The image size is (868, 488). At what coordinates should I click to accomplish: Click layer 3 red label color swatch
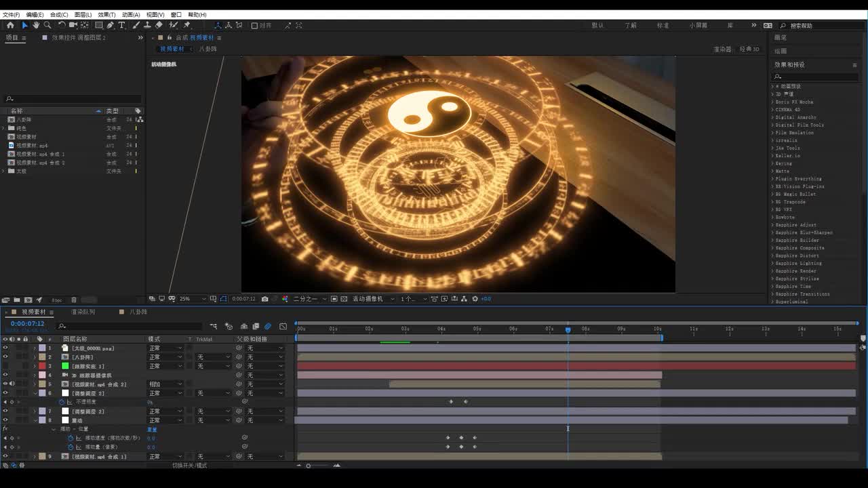click(x=42, y=366)
